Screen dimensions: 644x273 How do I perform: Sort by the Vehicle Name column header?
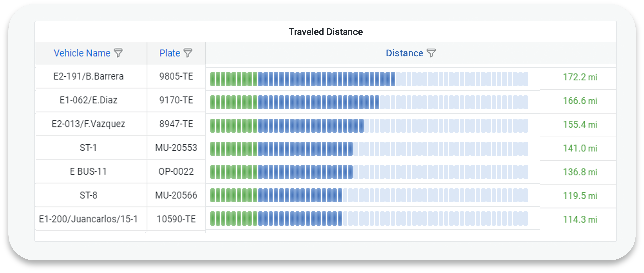coord(82,53)
